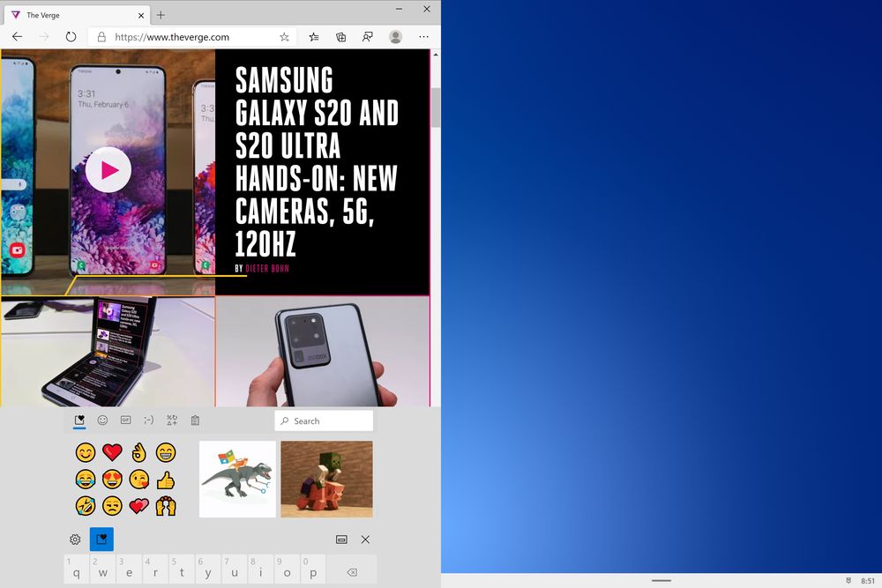Click the emoji panel Search field

[324, 421]
